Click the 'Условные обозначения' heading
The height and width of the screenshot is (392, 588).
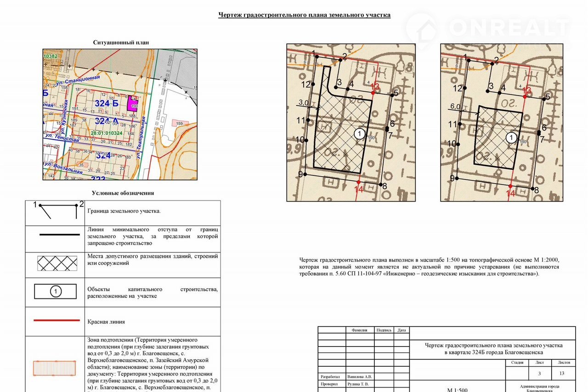(123, 193)
